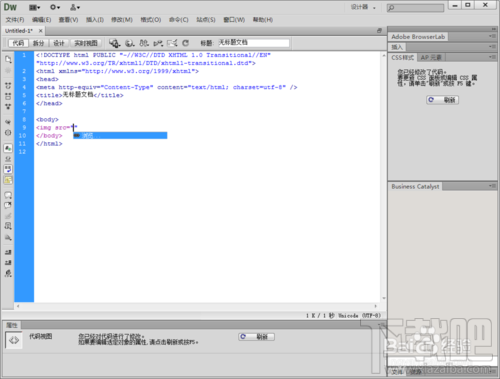500x379 pixels.
Task: Toggle 实时视图 (Live View)
Action: 86,43
